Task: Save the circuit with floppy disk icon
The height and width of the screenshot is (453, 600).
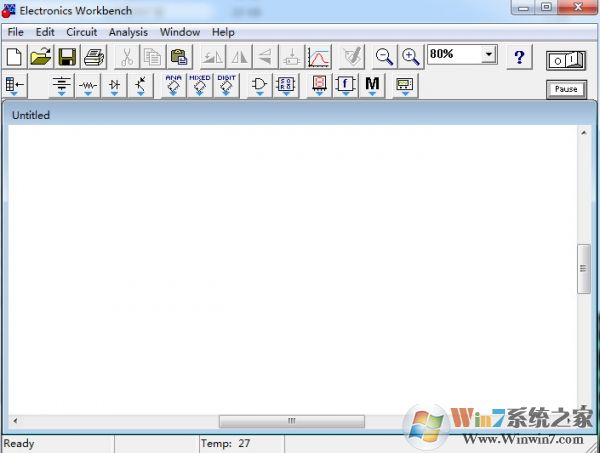Action: pos(67,58)
